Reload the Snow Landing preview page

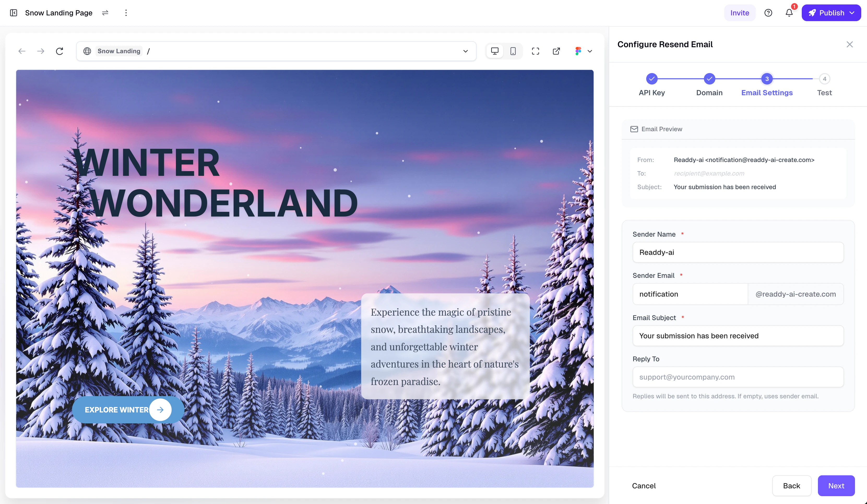(60, 51)
